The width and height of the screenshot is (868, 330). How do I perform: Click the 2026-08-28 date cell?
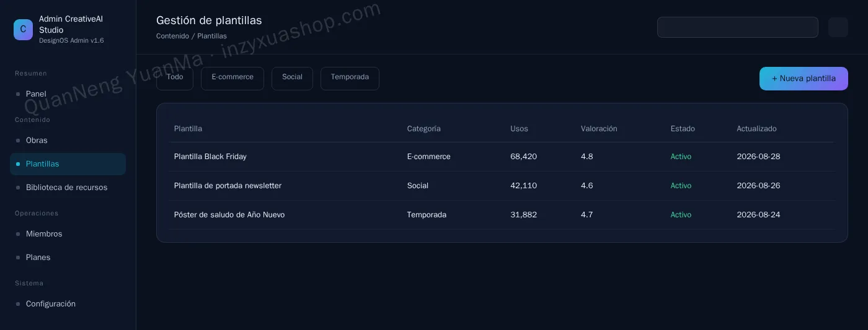tap(758, 157)
